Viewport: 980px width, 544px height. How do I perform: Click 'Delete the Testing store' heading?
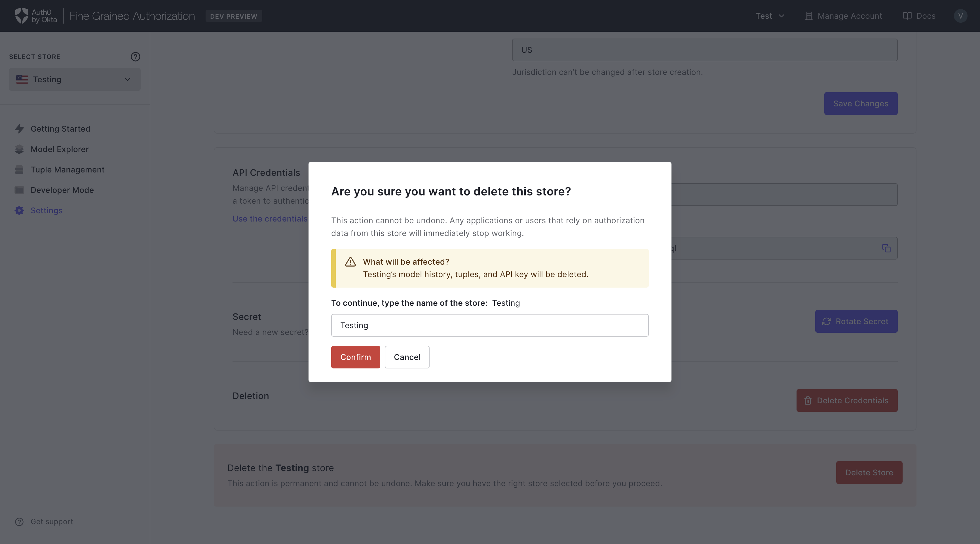pyautogui.click(x=280, y=468)
